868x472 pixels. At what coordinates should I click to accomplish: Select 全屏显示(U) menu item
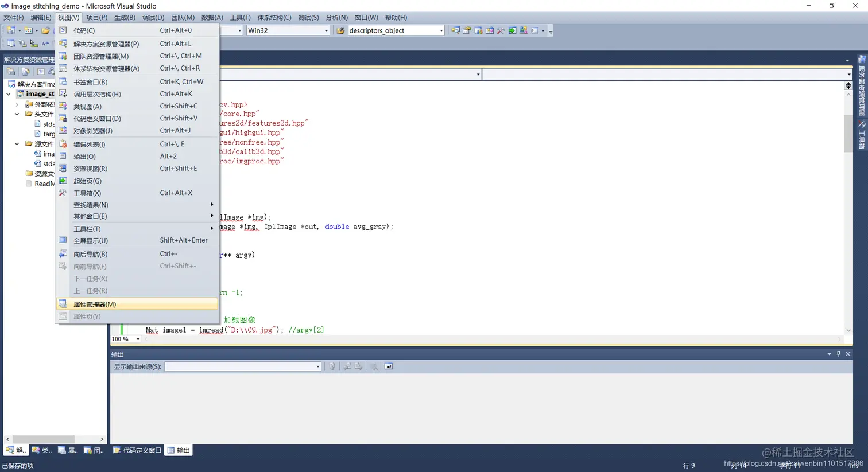point(137,240)
